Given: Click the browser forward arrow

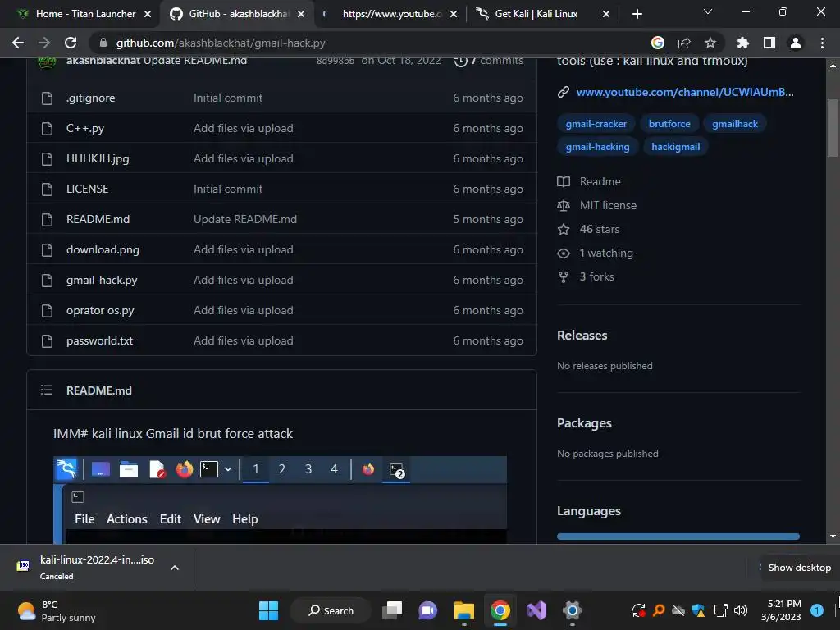Looking at the screenshot, I should pos(44,43).
